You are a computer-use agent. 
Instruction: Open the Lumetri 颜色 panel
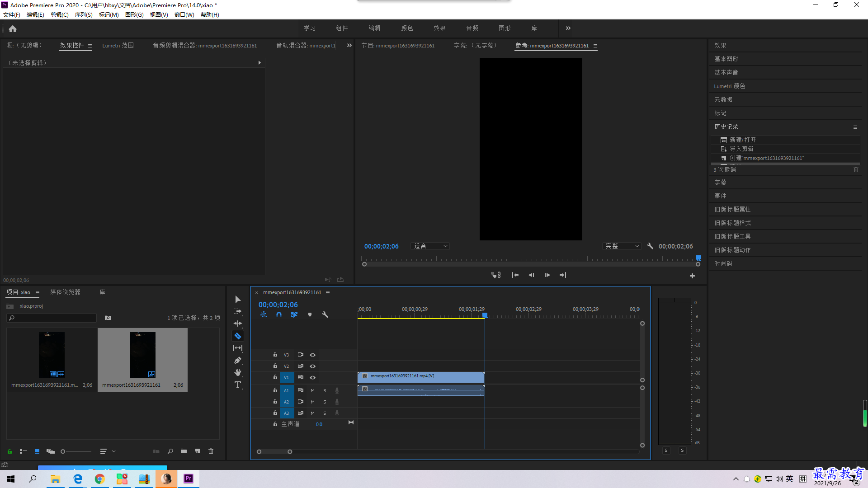(730, 86)
